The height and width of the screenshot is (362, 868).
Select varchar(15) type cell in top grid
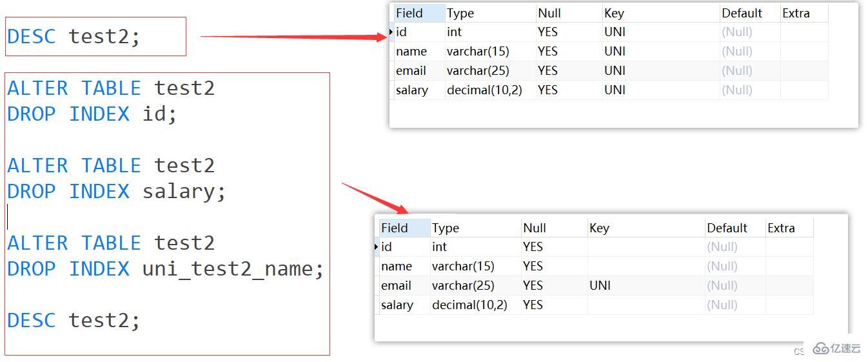point(490,52)
